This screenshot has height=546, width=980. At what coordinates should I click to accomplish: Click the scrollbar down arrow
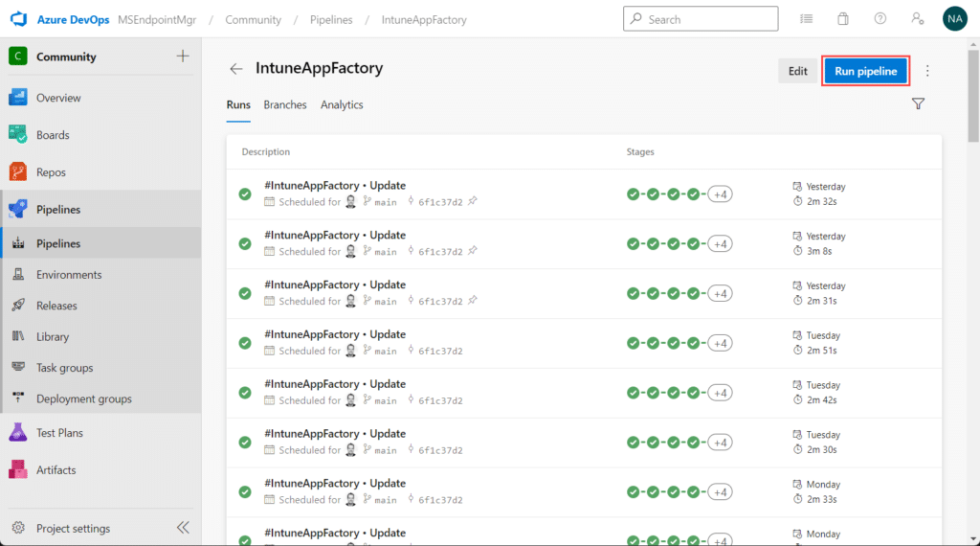point(973,539)
